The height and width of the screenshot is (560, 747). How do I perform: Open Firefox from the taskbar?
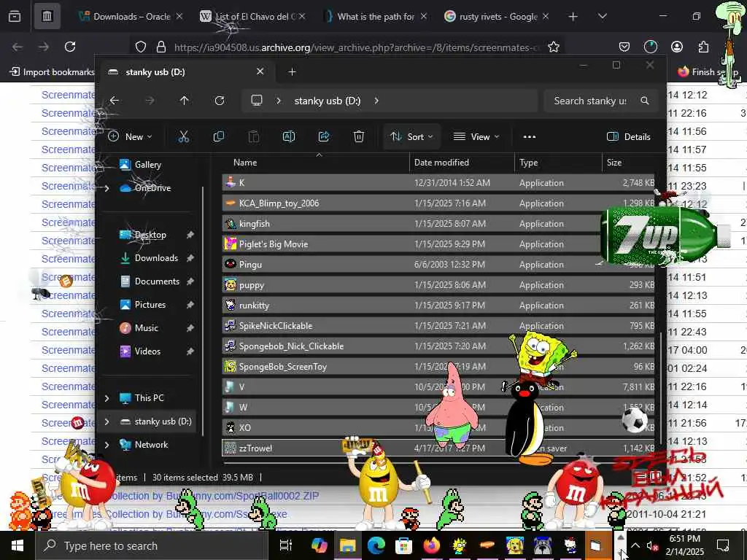coord(432,545)
